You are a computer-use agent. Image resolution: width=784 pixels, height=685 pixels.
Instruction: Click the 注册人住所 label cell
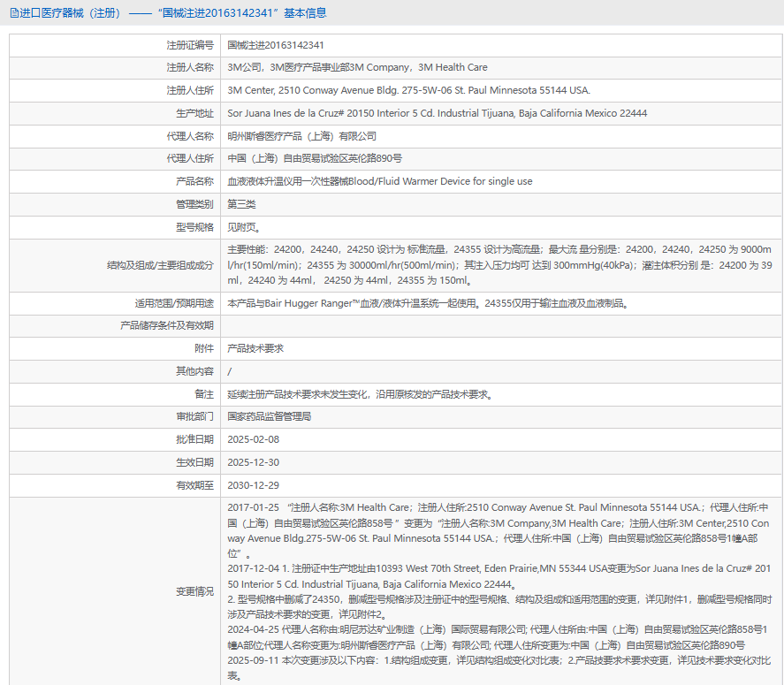[x=115, y=90]
